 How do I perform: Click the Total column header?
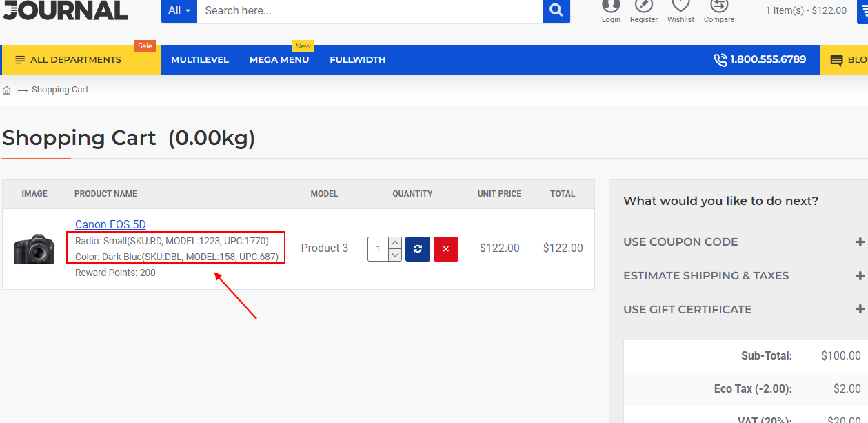click(x=563, y=194)
